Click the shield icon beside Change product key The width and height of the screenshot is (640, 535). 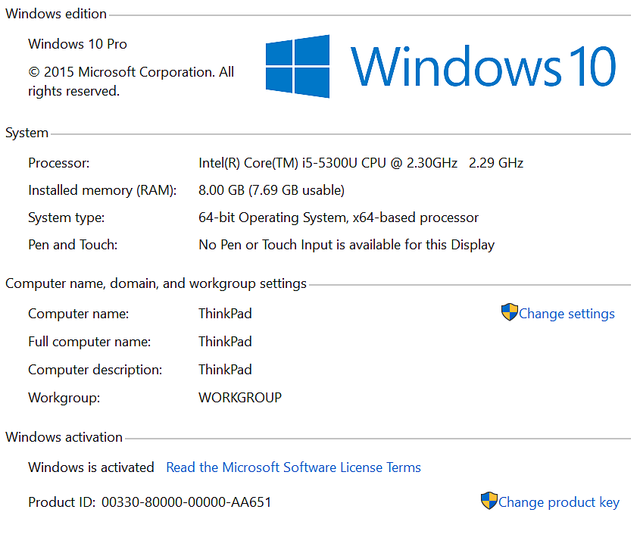click(x=489, y=501)
